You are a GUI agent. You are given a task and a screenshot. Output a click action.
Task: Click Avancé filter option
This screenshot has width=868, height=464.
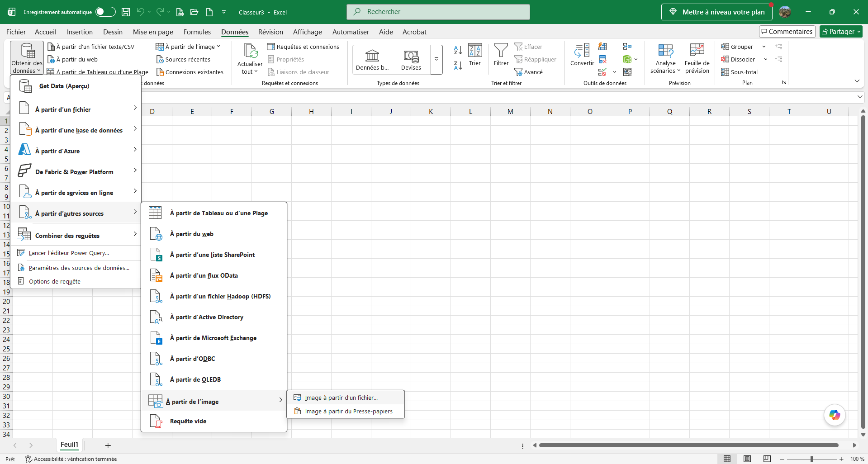pyautogui.click(x=529, y=72)
